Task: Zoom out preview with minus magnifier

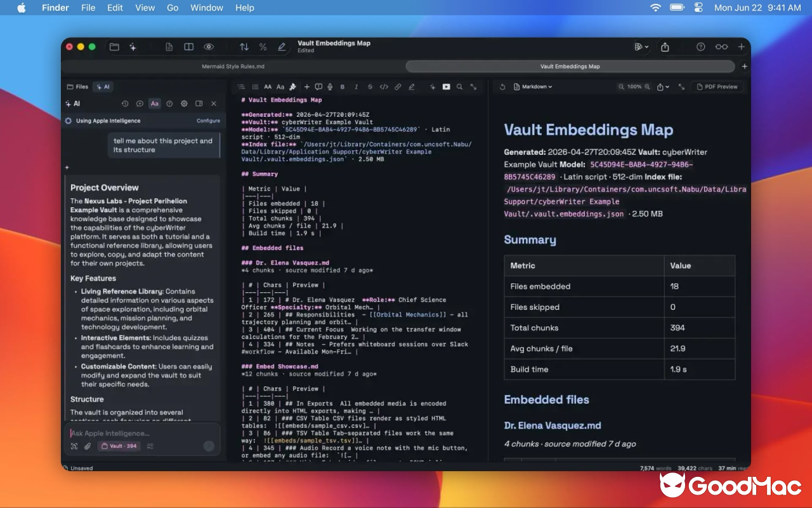Action: coord(622,87)
